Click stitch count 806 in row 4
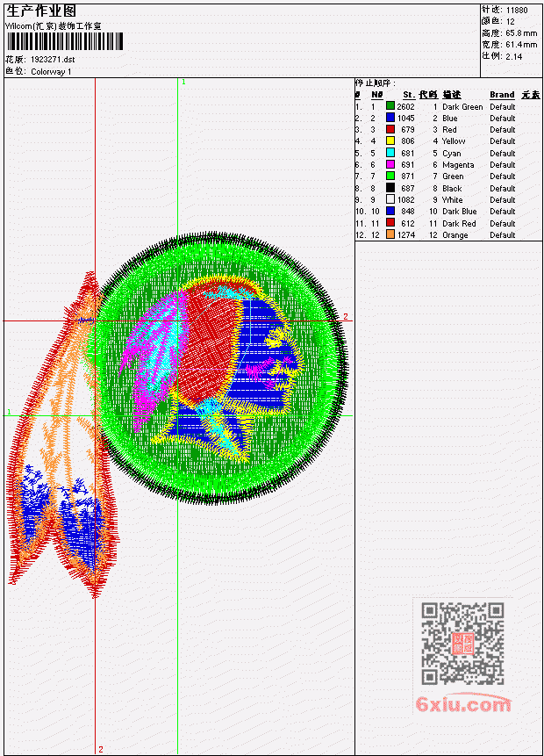 point(408,140)
